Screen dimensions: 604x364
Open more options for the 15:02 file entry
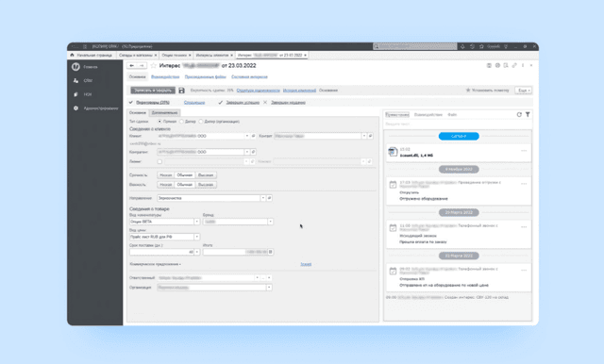pos(524,151)
